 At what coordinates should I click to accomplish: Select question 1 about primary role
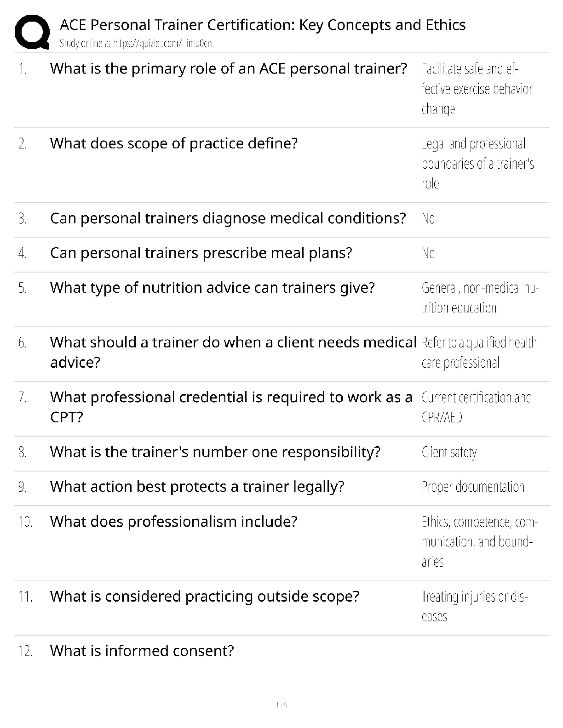[x=228, y=68]
